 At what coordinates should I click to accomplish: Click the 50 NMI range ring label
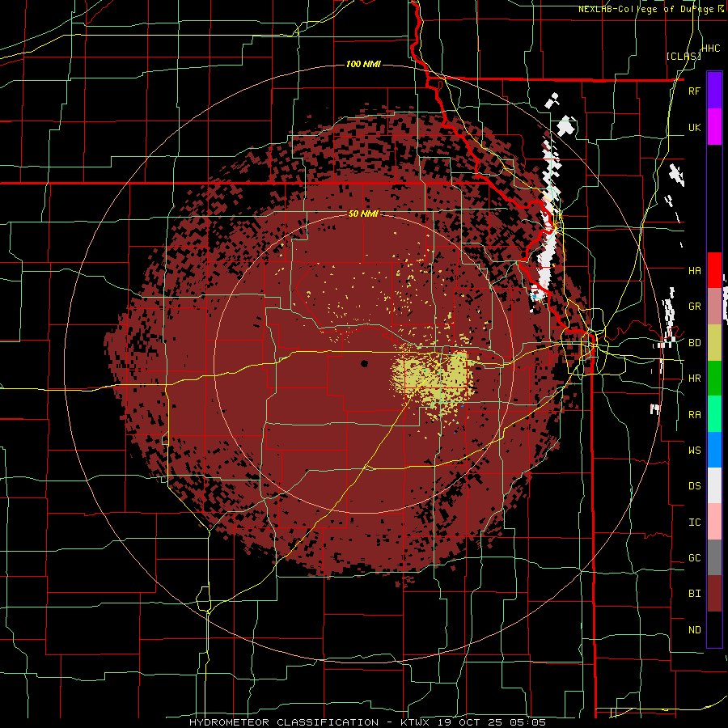pos(363,214)
